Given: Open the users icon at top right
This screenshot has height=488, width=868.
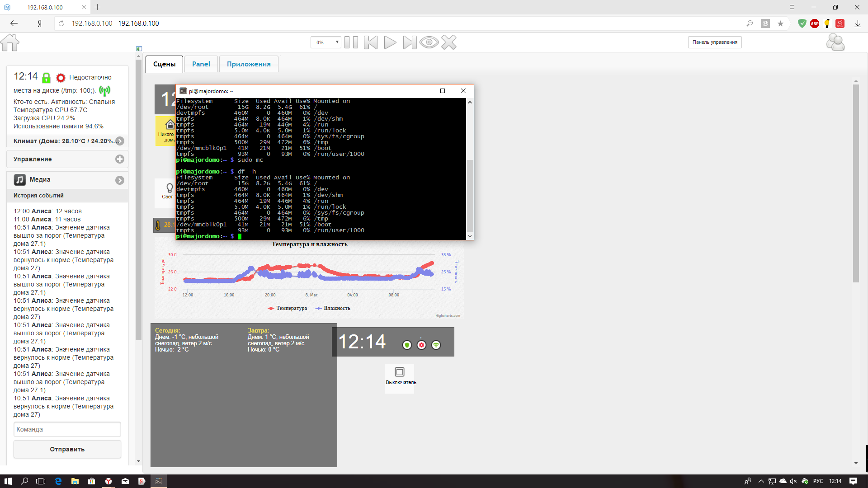Looking at the screenshot, I should pos(835,42).
